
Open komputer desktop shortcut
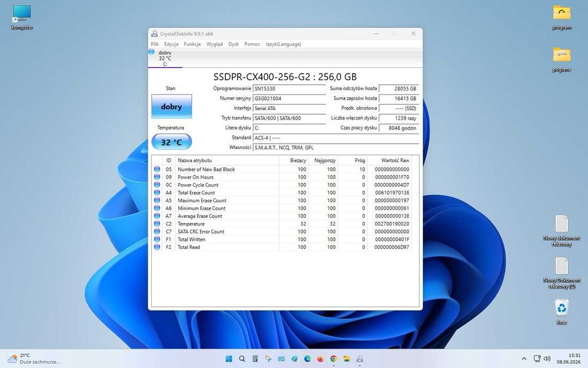tap(22, 18)
